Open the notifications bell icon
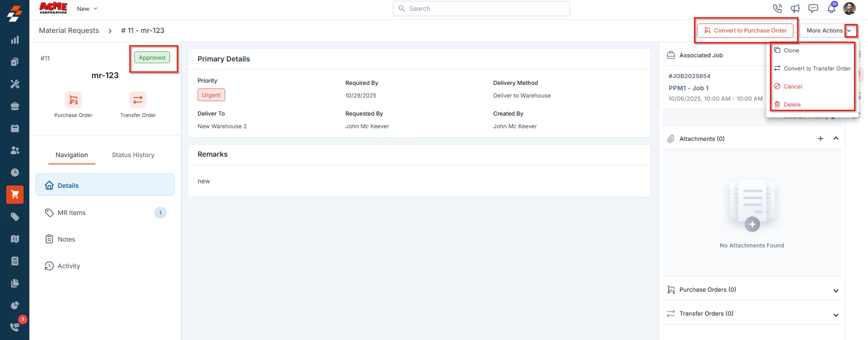This screenshot has height=340, width=868. pos(831,9)
